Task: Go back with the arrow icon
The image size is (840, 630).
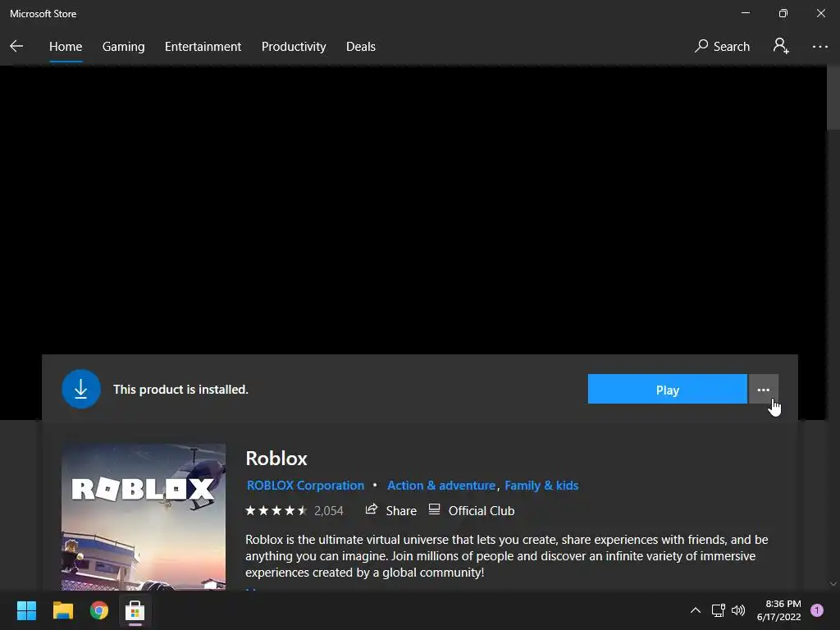Action: [16, 46]
